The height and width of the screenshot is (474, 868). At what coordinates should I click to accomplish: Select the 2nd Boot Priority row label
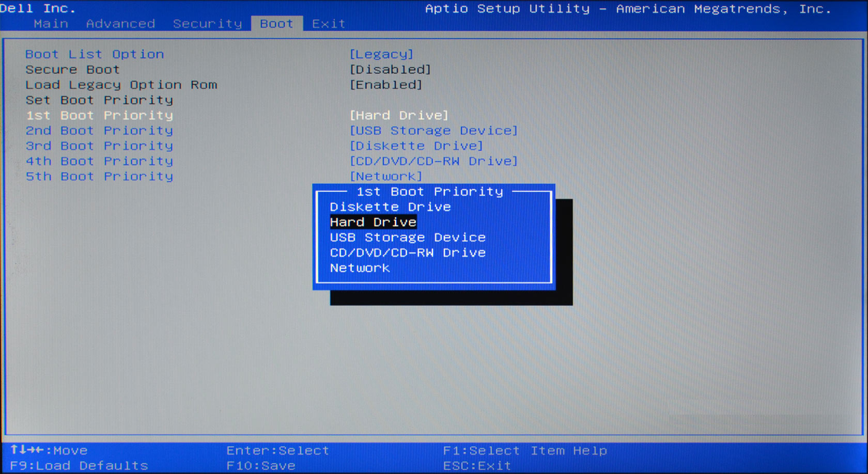click(x=99, y=131)
